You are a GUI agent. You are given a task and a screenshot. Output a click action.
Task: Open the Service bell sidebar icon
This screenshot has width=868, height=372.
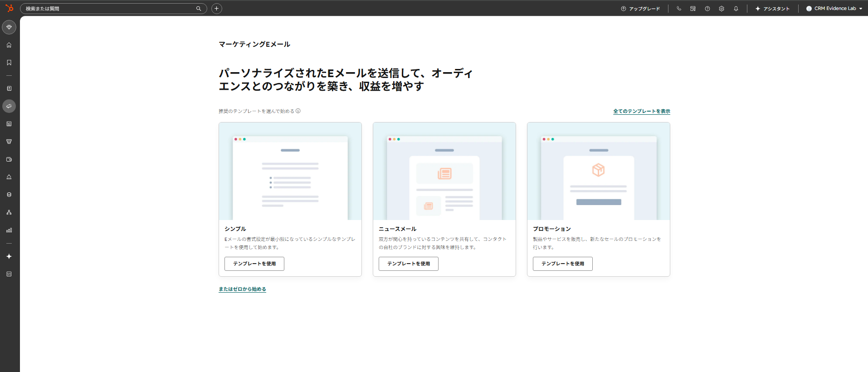click(x=9, y=177)
